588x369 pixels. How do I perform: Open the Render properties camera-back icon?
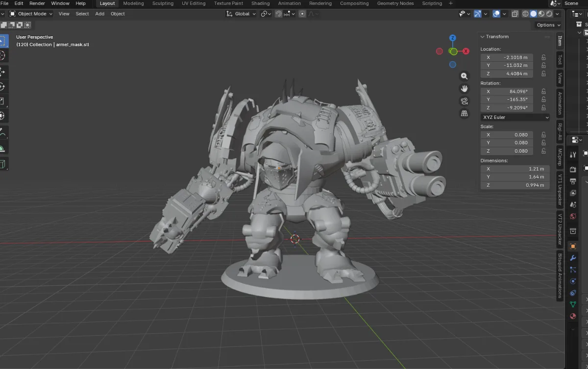(x=573, y=169)
